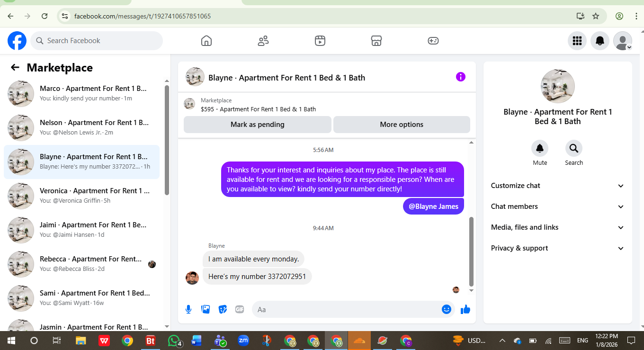Open WhatsApp from the taskbar

[174, 341]
